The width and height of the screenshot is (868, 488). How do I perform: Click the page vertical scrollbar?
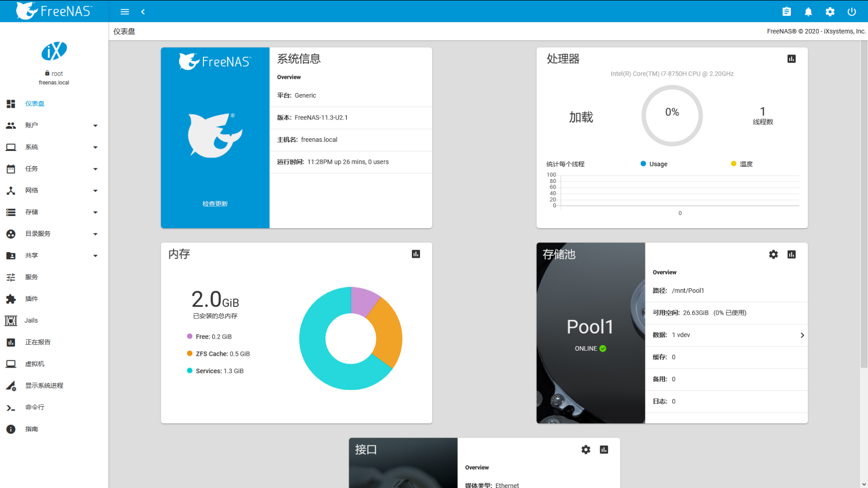pyautogui.click(x=864, y=203)
